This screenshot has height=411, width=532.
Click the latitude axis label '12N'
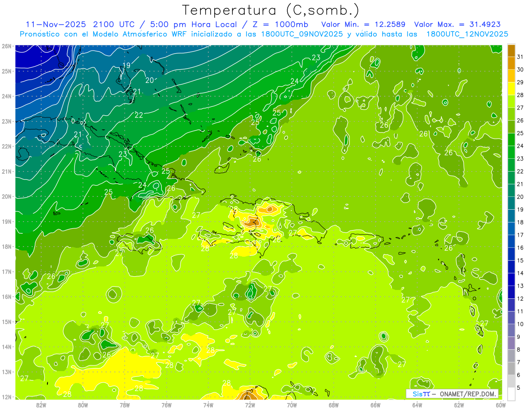click(6, 397)
